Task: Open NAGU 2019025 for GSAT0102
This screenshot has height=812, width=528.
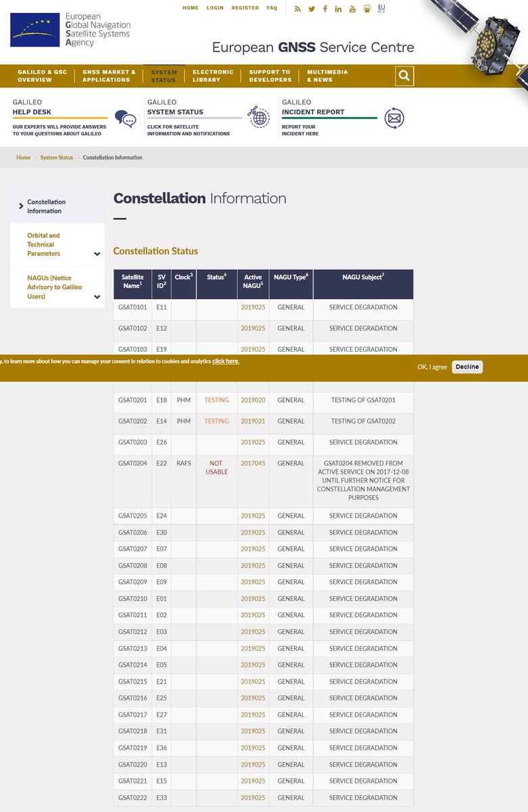Action: (253, 328)
